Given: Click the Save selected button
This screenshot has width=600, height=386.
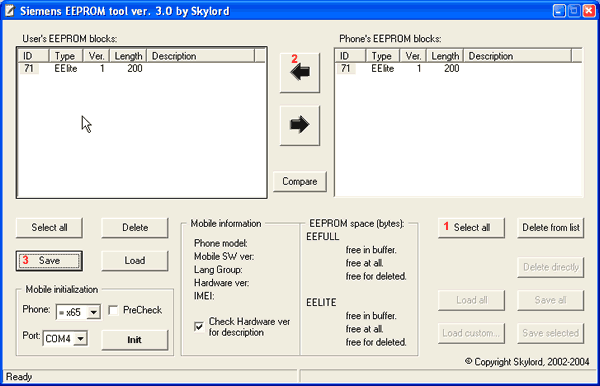Looking at the screenshot, I should point(551,333).
